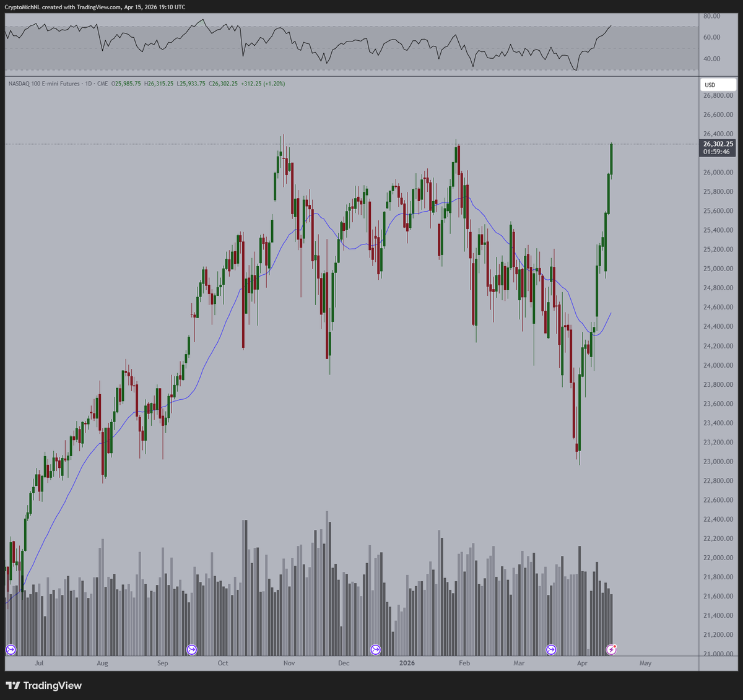Click the 26,800.00 price axis label
Image resolution: width=743 pixels, height=700 pixels.
718,95
